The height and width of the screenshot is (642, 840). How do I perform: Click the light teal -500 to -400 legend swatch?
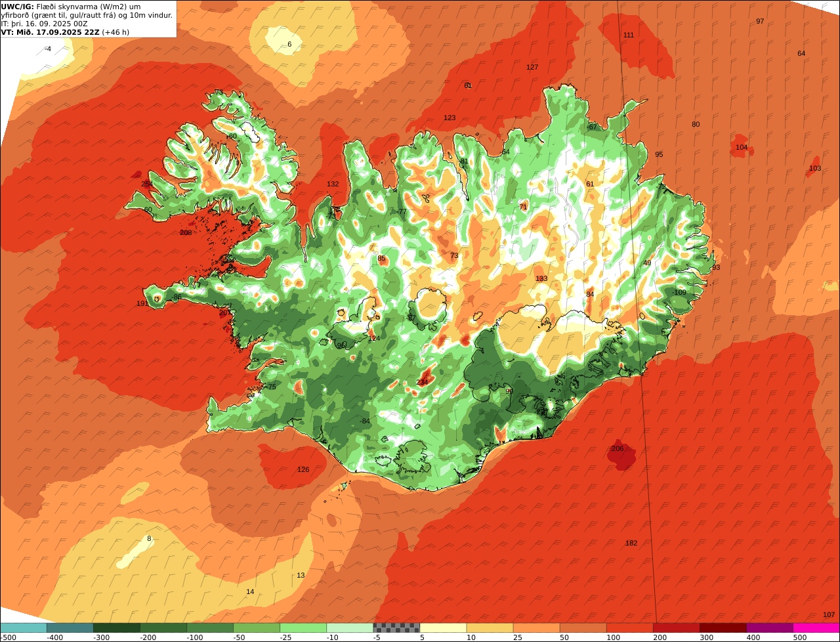[23, 628]
